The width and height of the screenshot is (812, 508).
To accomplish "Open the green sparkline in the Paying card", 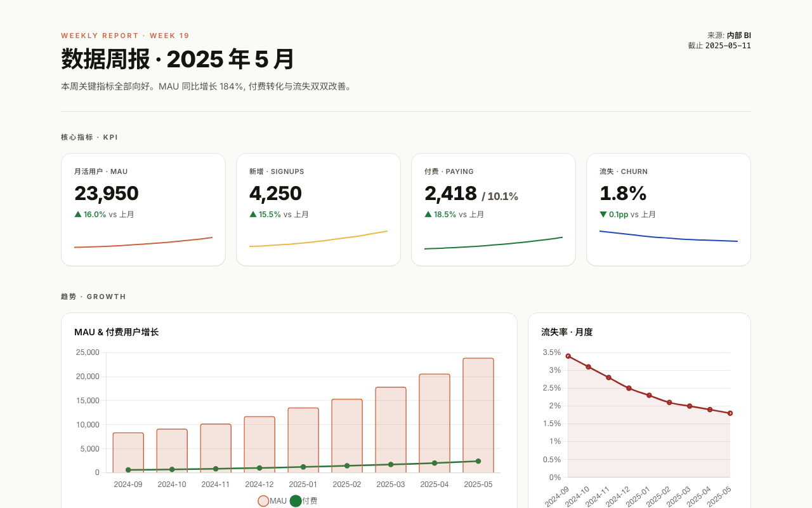I will [494, 243].
